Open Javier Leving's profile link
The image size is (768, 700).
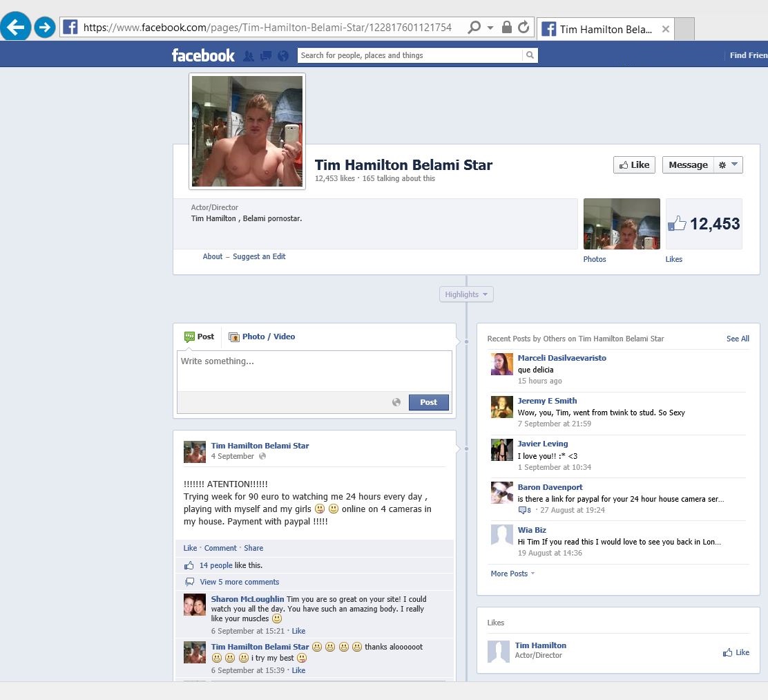pos(543,444)
